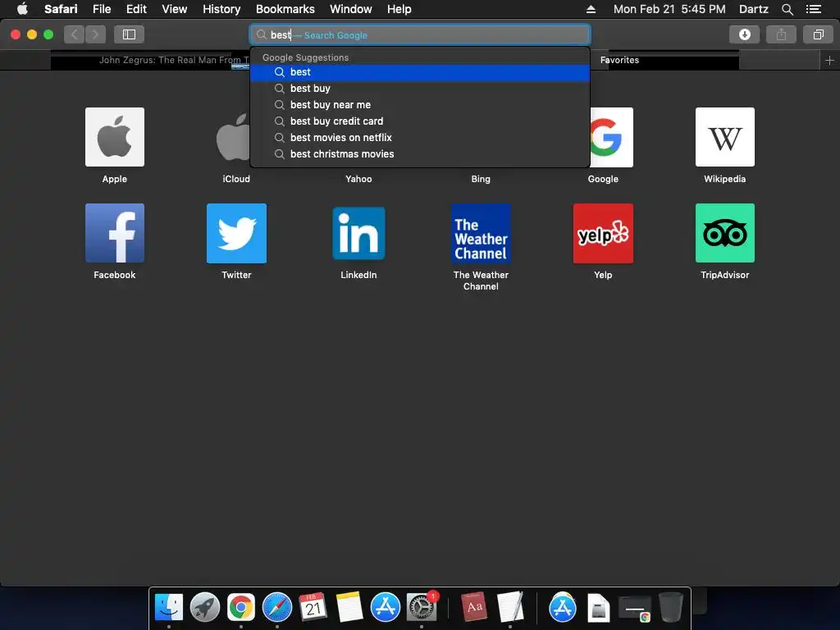The image size is (840, 630).
Task: Open the Google favorite tile
Action: click(x=611, y=137)
